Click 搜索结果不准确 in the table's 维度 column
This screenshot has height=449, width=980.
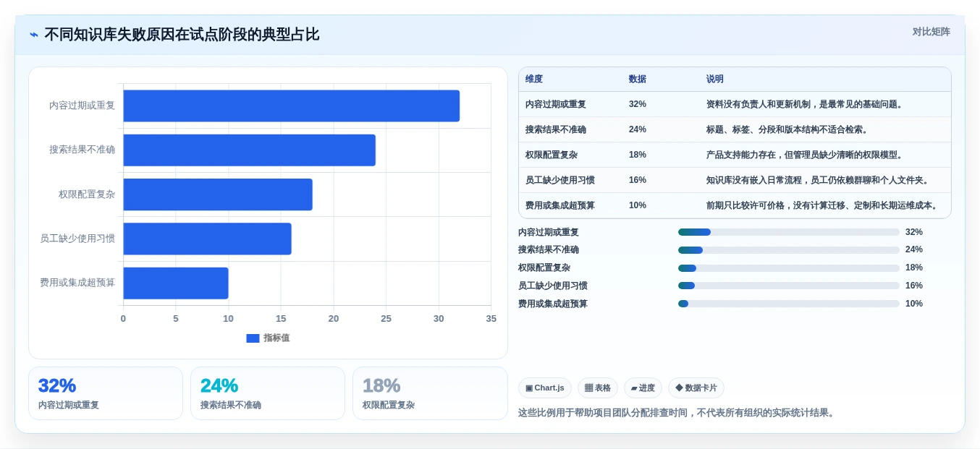pyautogui.click(x=556, y=129)
